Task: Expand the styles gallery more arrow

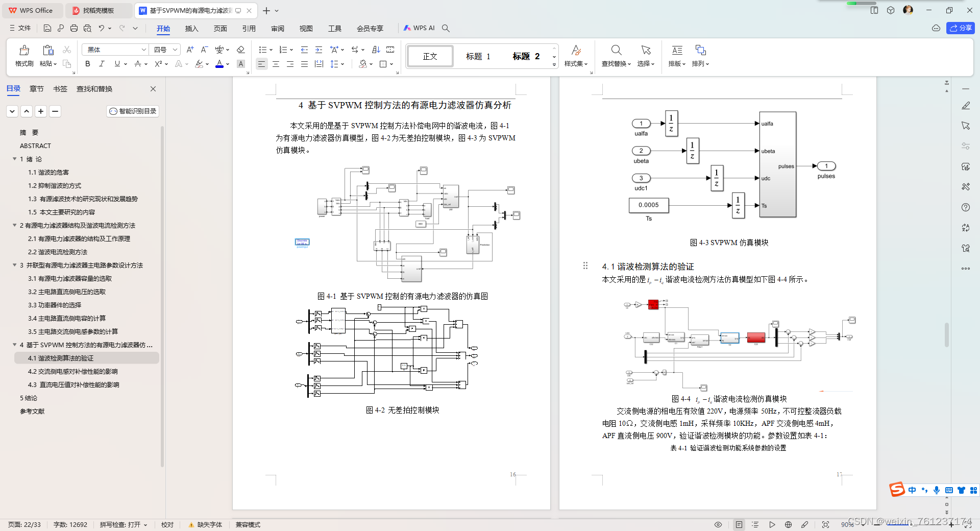Action: click(554, 64)
